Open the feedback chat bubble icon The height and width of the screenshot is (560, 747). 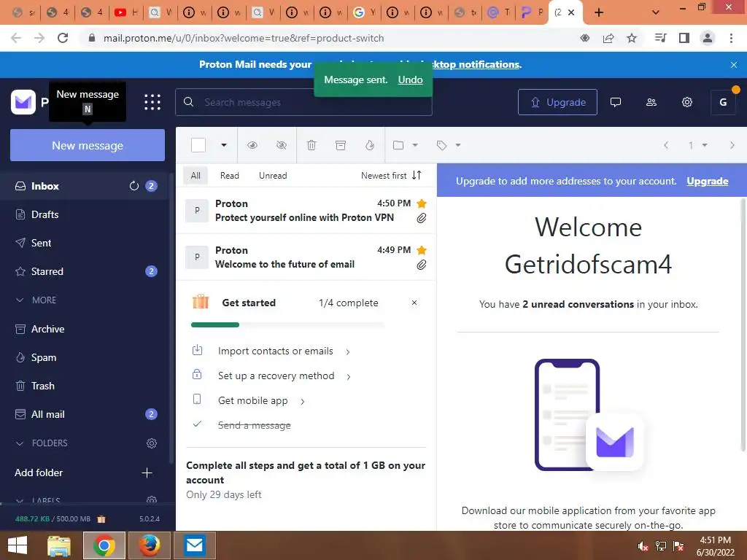click(x=616, y=102)
